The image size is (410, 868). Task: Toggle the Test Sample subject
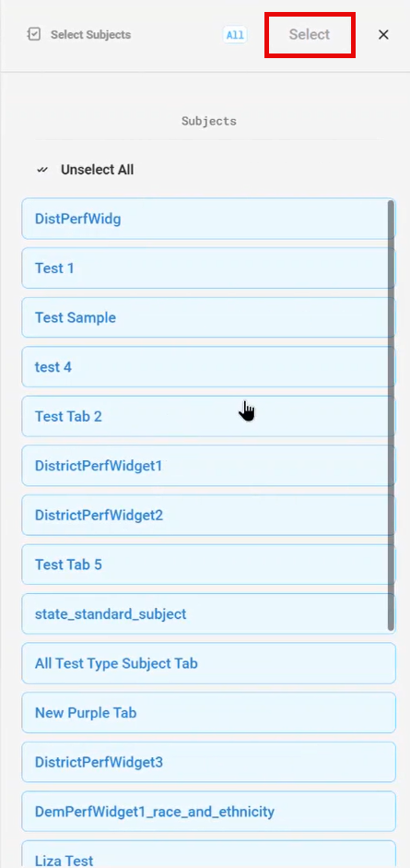tap(208, 317)
